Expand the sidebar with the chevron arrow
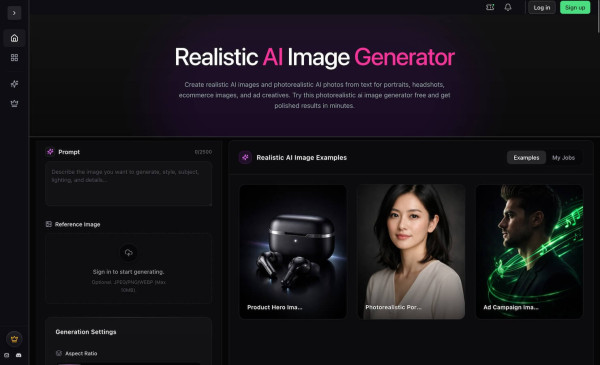The image size is (600, 365). pos(14,13)
